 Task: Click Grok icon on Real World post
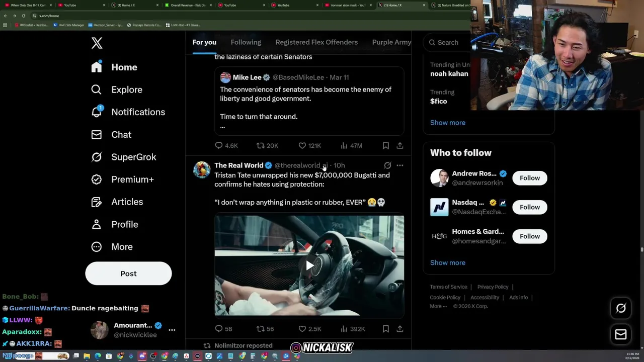coord(387,165)
